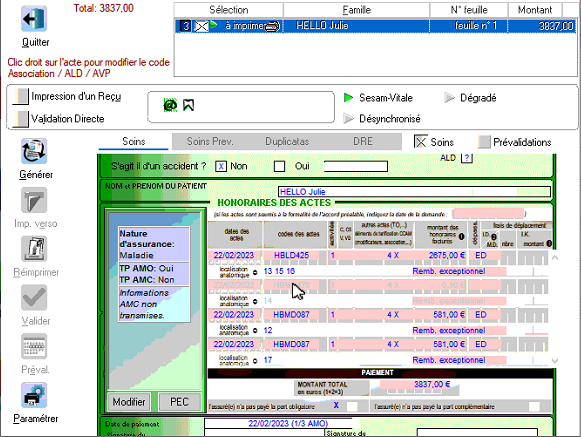Click the accident date input field
This screenshot has width=581, height=437.
tap(356, 166)
